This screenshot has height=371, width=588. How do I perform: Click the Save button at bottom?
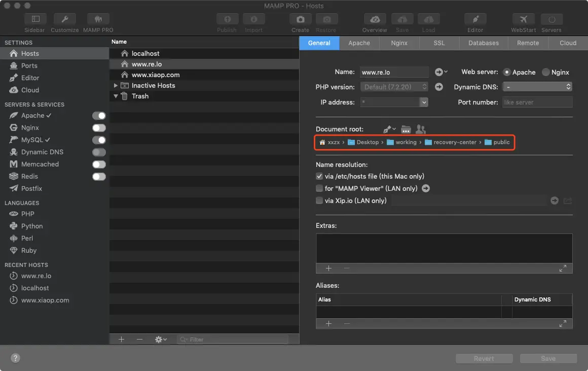tap(548, 359)
